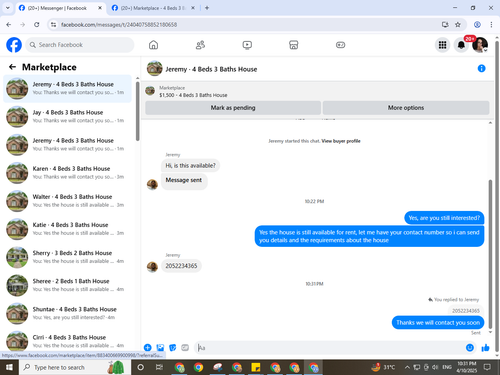This screenshot has width=500, height=375.
Task: Click the conversation header house thumbnail
Action: coord(154,68)
